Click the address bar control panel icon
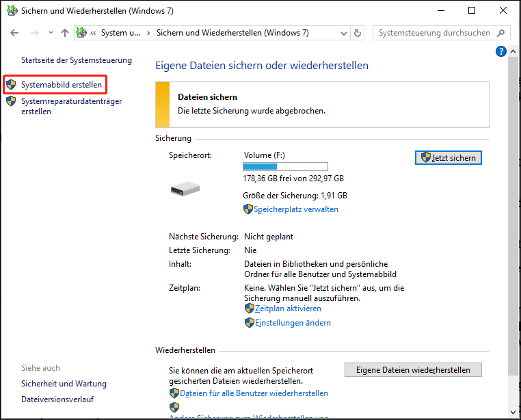The width and height of the screenshot is (521, 420). (x=81, y=33)
